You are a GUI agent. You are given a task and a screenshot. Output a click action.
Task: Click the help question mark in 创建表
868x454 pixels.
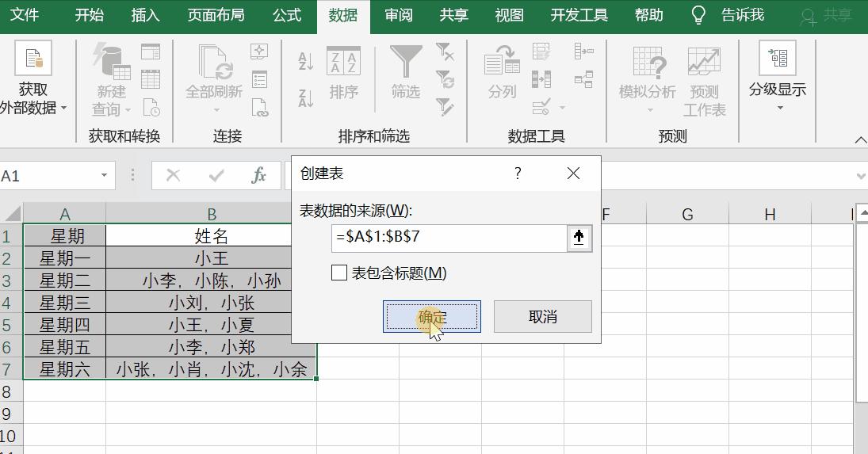pyautogui.click(x=518, y=174)
